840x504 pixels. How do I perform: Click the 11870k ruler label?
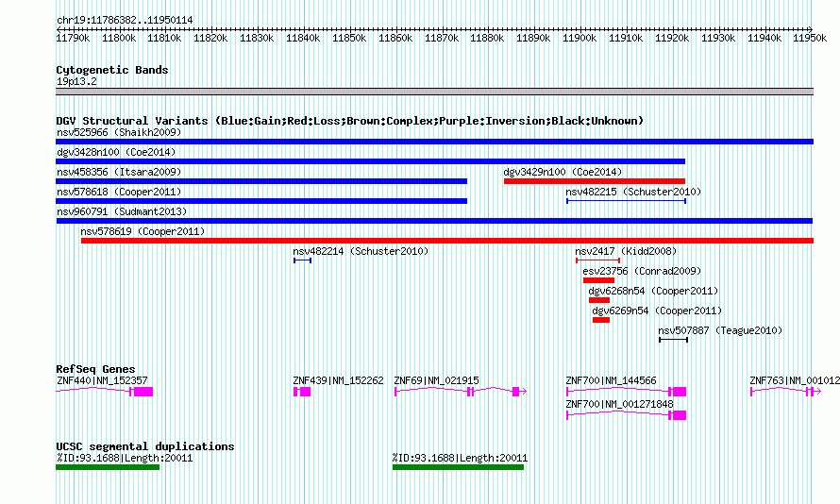[442, 38]
